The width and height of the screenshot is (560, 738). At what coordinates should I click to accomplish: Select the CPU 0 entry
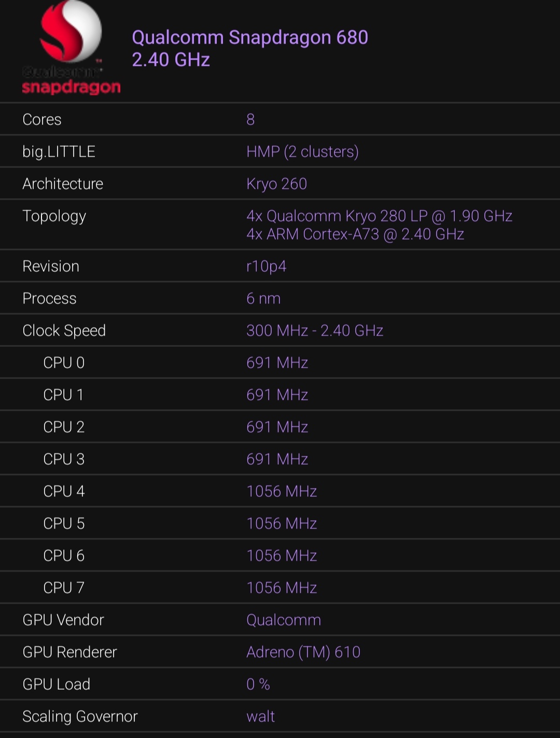click(64, 363)
